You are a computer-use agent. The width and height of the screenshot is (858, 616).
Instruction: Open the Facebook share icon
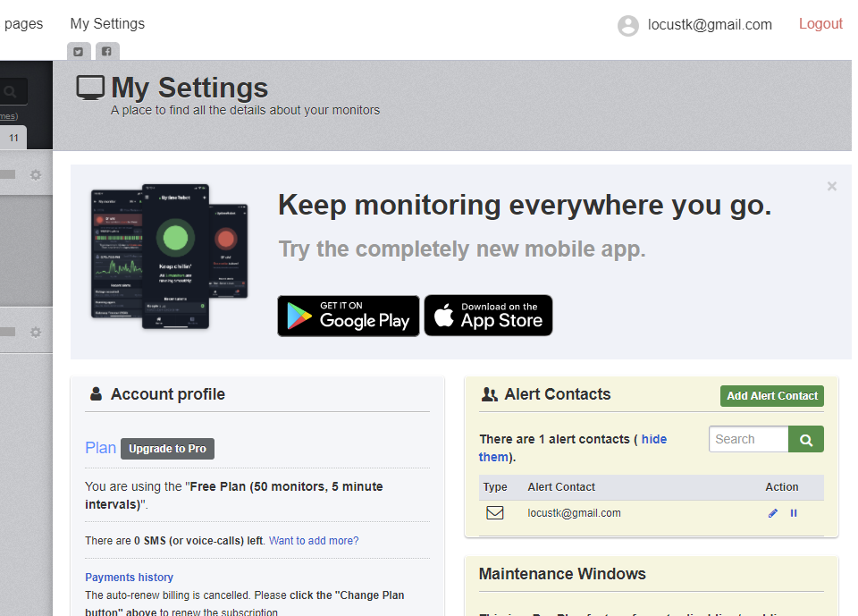(106, 52)
